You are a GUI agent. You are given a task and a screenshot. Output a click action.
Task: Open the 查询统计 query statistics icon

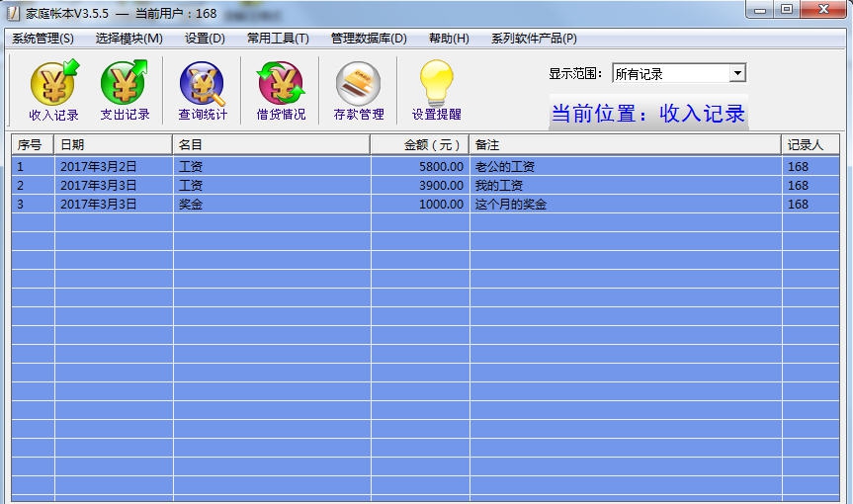(203, 91)
